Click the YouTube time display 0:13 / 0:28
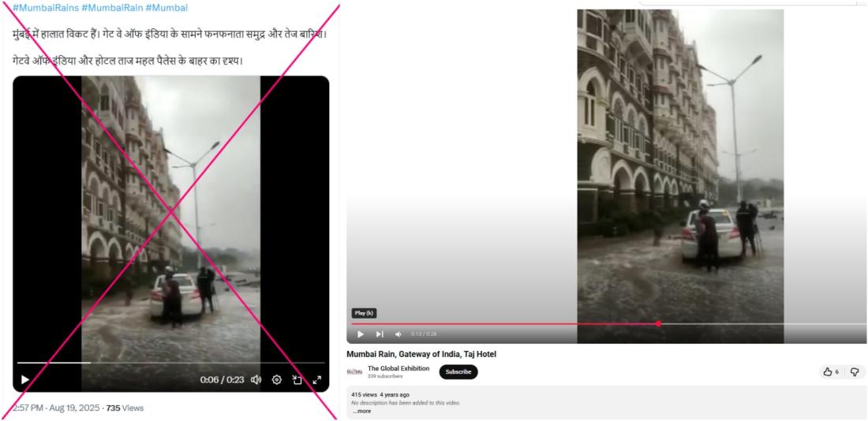Image resolution: width=868 pixels, height=421 pixels. 424,334
